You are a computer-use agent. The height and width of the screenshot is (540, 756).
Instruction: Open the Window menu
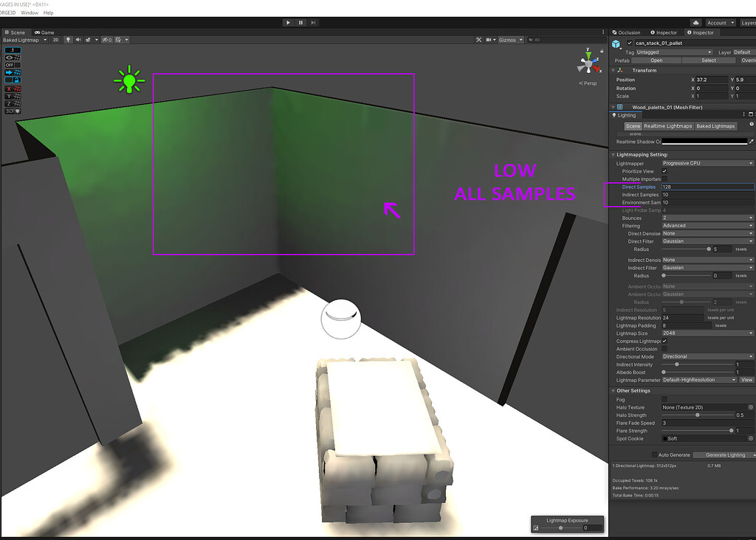coord(30,13)
